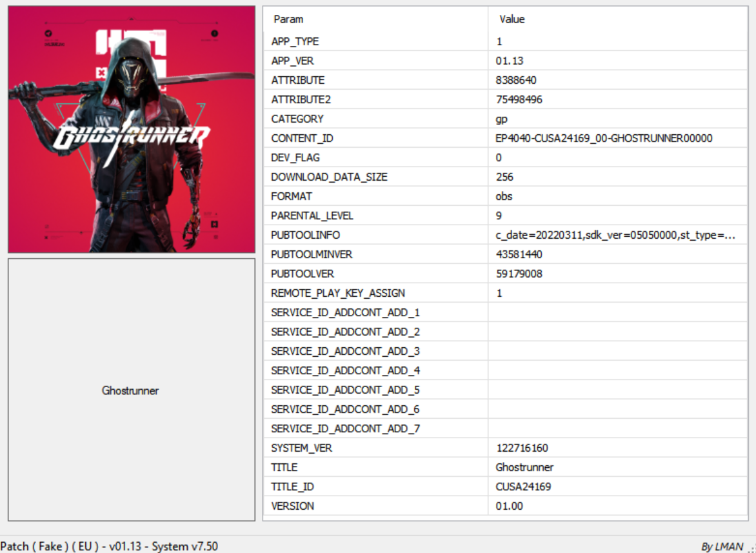
Task: Click the PARENTAL_LEVEL value 9
Action: click(499, 216)
